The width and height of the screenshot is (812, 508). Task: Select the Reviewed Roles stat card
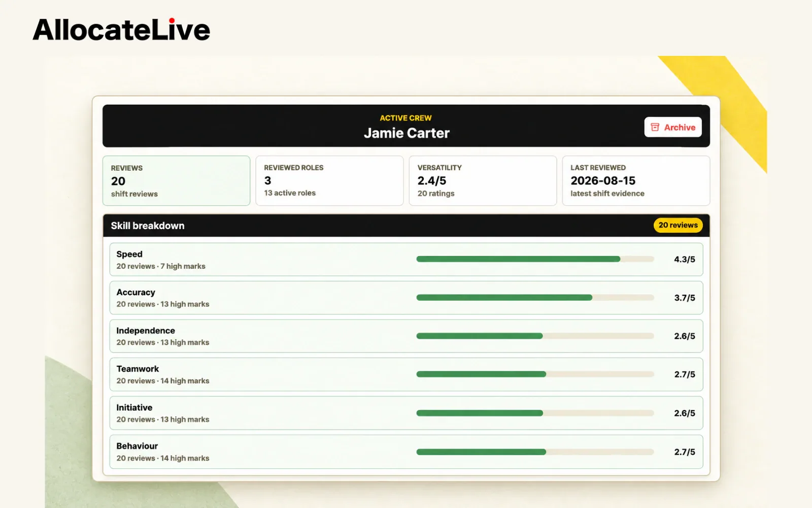(x=329, y=181)
